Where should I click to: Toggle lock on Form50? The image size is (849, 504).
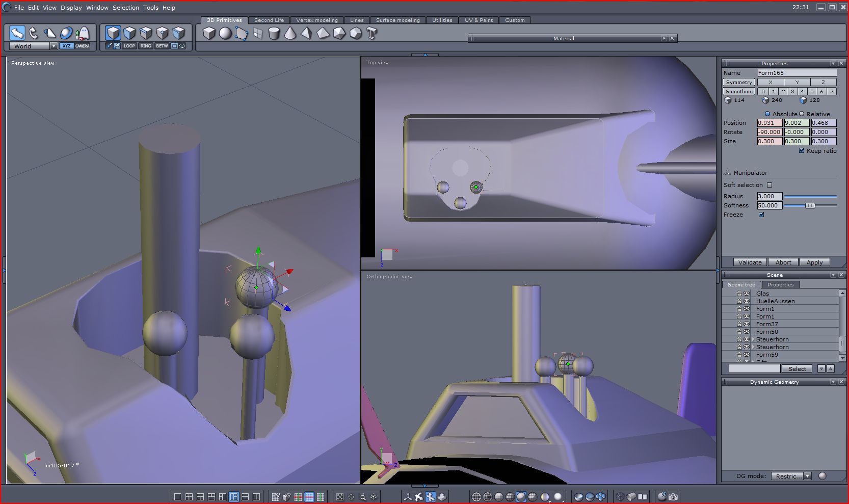739,332
